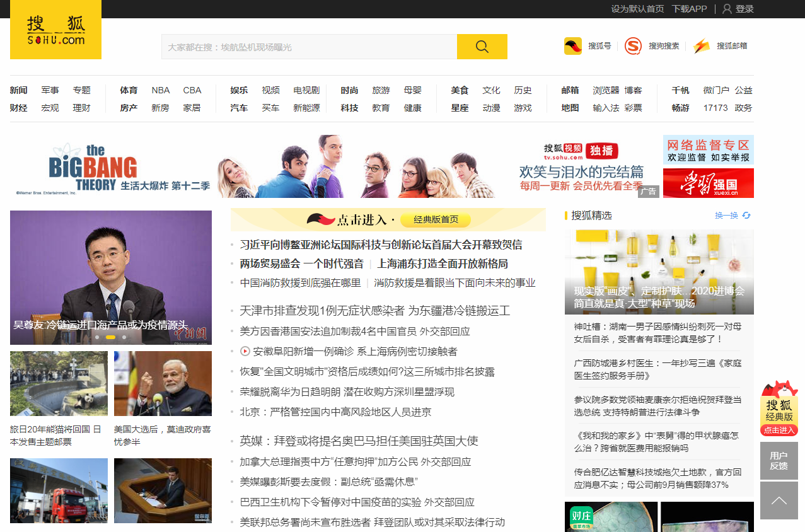Open article 《我和我的家乡》中"表舅"

coord(656,441)
